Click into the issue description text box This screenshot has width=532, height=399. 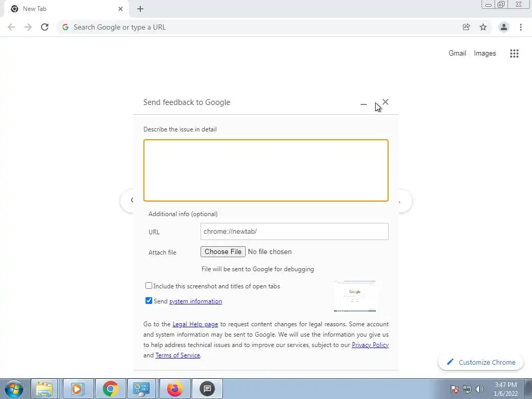click(x=266, y=170)
